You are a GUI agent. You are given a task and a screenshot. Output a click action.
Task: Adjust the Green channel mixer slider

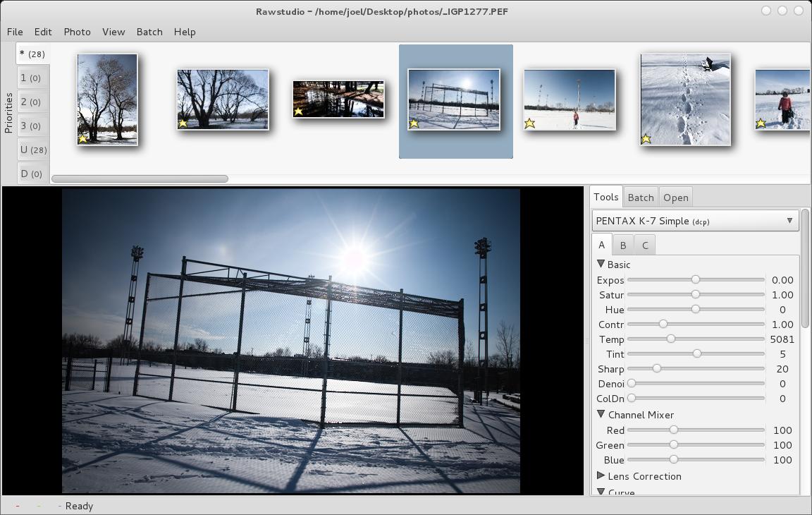(696, 444)
